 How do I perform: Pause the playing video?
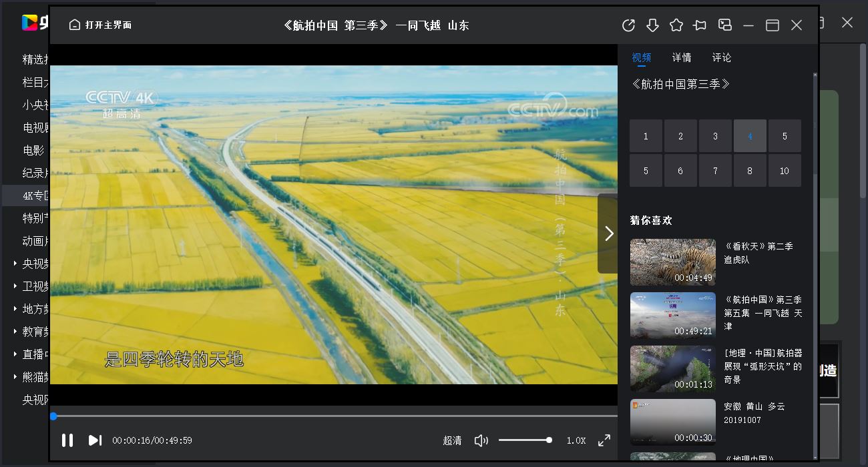point(67,440)
